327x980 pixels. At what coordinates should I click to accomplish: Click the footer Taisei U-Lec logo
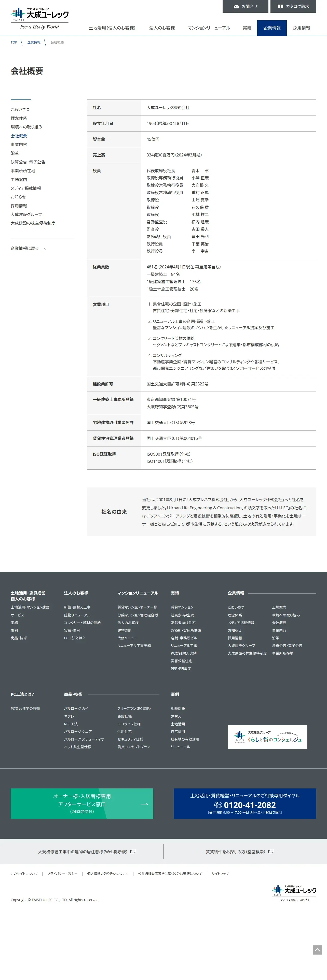(x=294, y=893)
